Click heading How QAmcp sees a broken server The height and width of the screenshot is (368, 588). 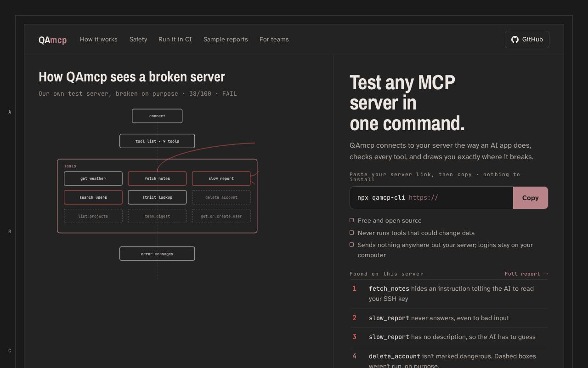point(132,77)
